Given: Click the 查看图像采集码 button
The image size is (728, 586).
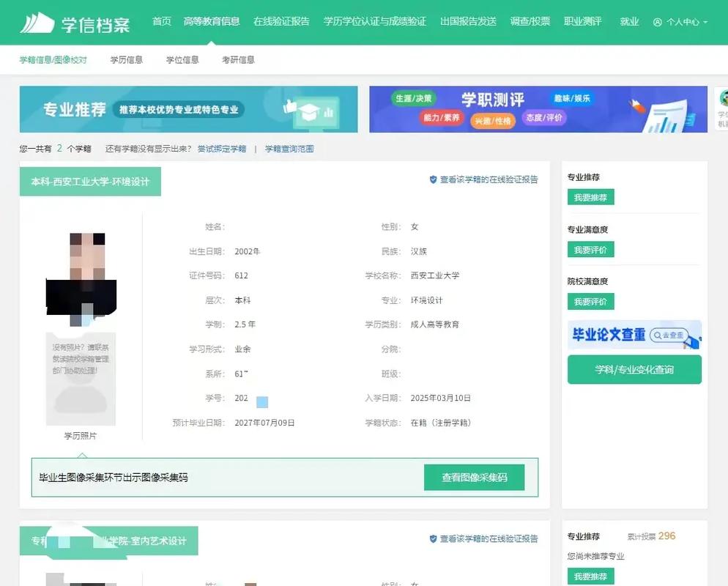Looking at the screenshot, I should tap(474, 477).
